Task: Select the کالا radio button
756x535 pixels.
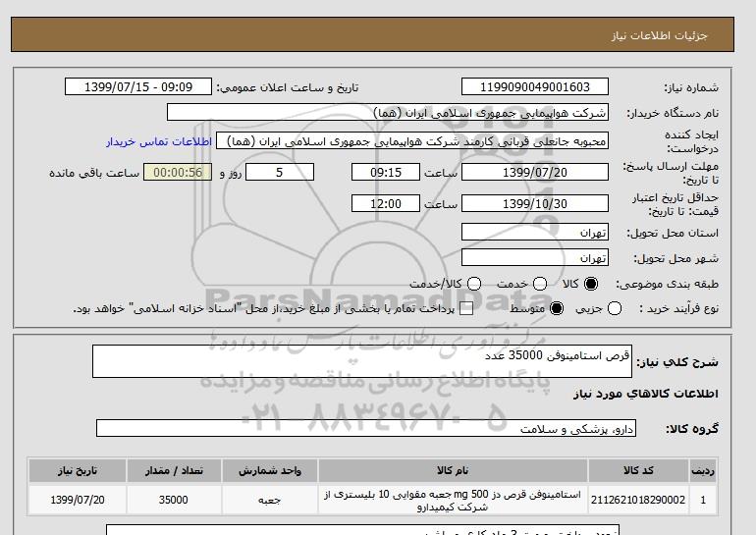Action: (x=591, y=284)
